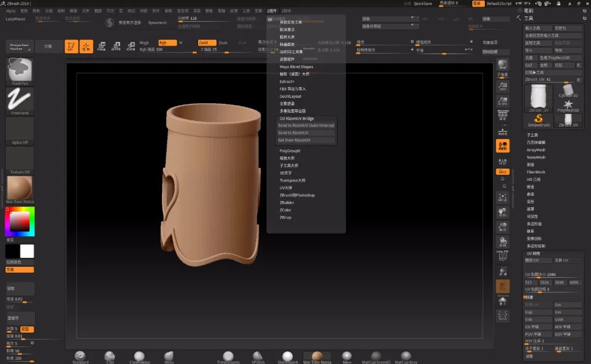
Task: Click the 生成 PolyMesh3D button
Action: 560,57
